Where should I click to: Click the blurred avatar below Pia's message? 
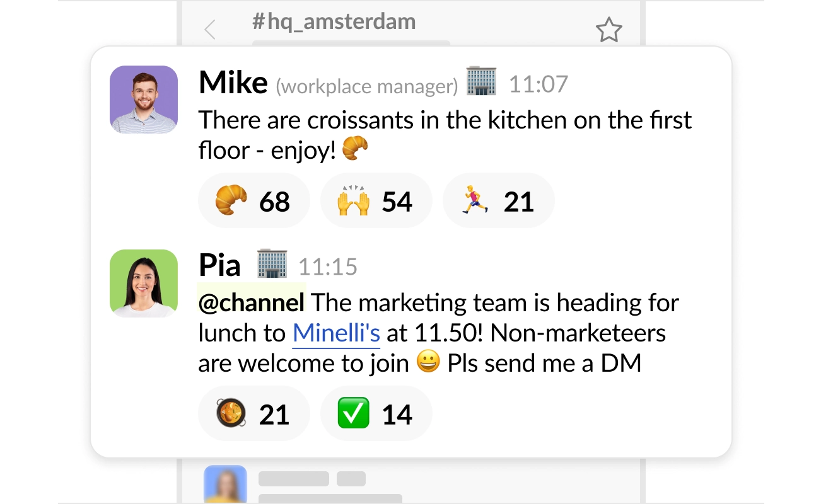pyautogui.click(x=225, y=484)
